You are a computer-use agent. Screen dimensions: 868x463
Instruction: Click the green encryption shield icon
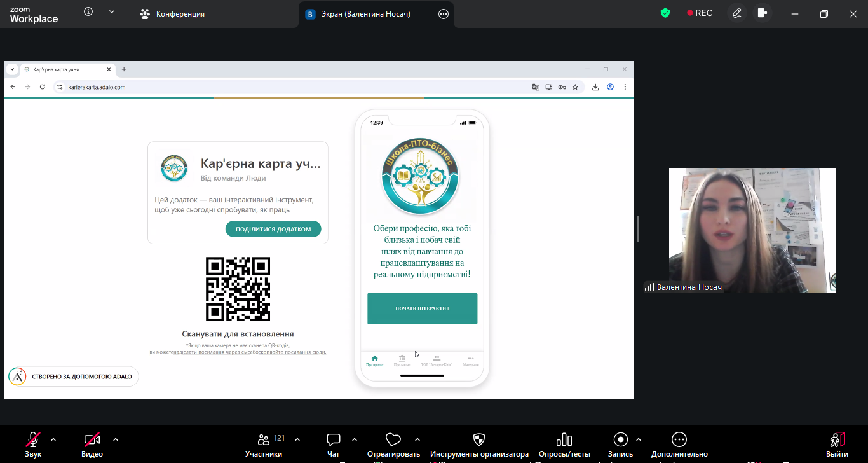pos(665,13)
